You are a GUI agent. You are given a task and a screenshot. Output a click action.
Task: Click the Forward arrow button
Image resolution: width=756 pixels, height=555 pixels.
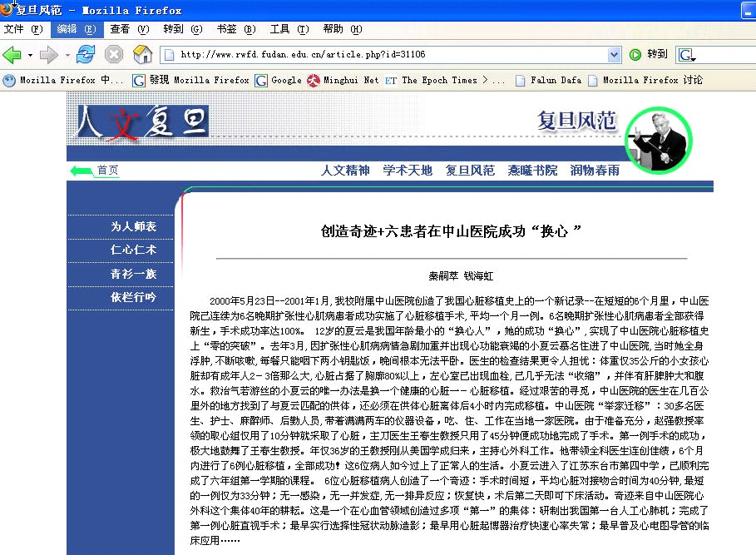[49, 55]
